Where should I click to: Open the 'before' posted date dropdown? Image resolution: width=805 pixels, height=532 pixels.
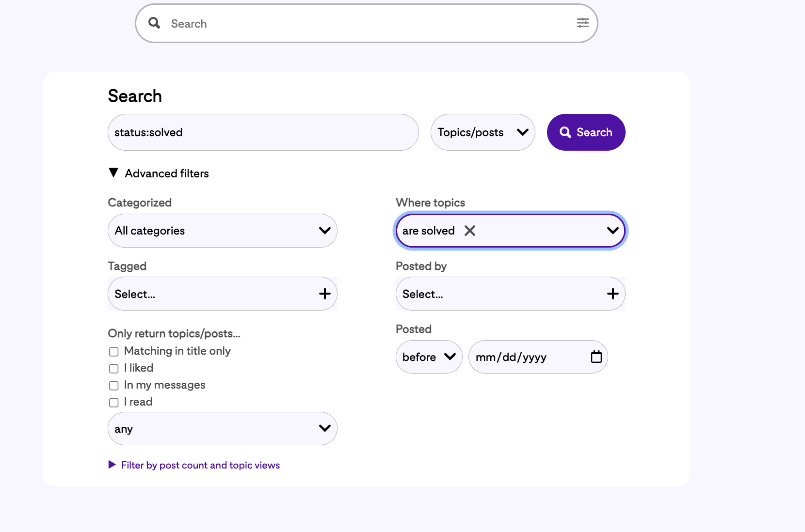point(429,357)
